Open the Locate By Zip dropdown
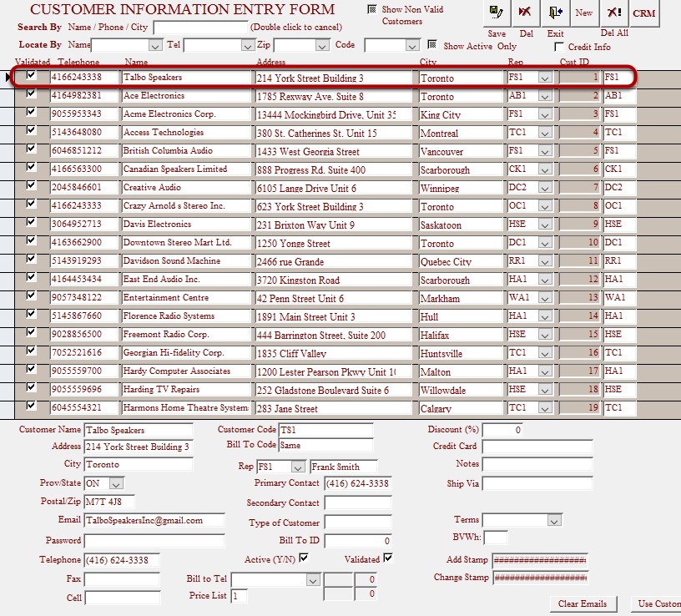 (x=322, y=45)
